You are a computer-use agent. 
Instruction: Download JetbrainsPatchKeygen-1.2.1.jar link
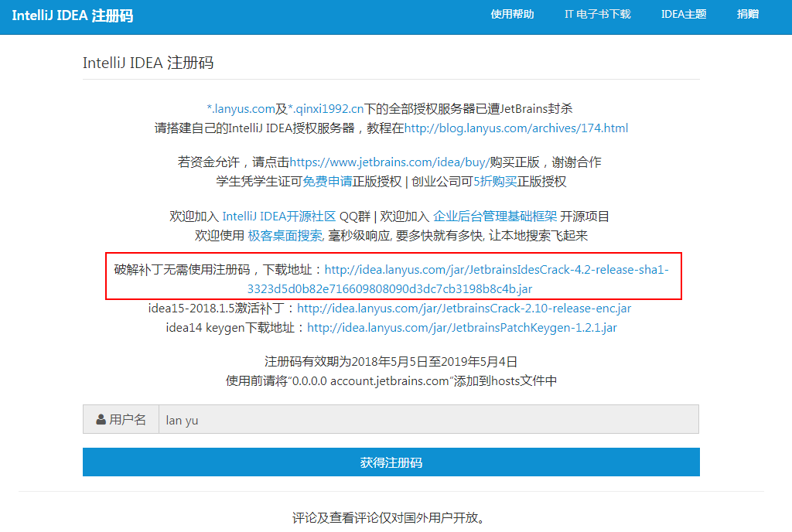pos(463,328)
